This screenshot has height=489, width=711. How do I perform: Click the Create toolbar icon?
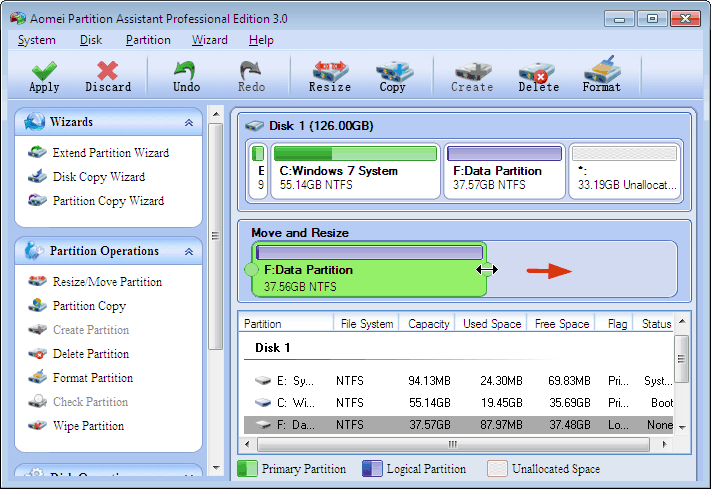click(x=472, y=72)
